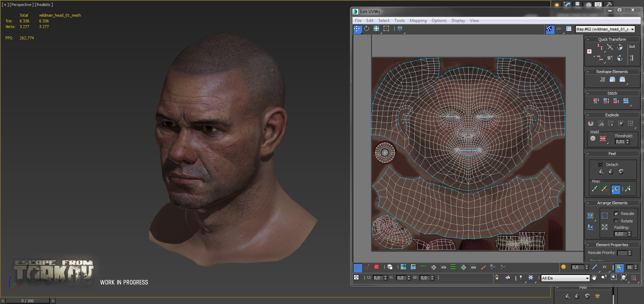The width and height of the screenshot is (644, 304).
Task: Click the next frame arrow on time slider
Action: pos(53,301)
